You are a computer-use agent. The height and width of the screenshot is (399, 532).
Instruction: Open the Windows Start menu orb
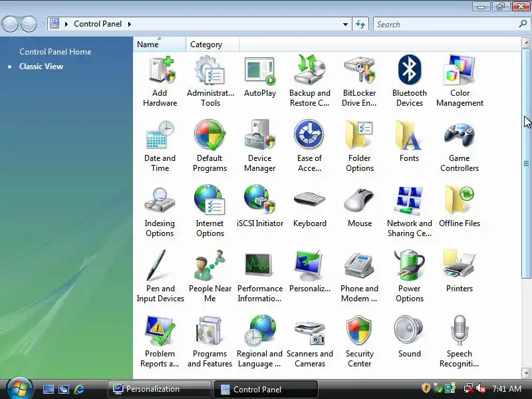click(19, 388)
